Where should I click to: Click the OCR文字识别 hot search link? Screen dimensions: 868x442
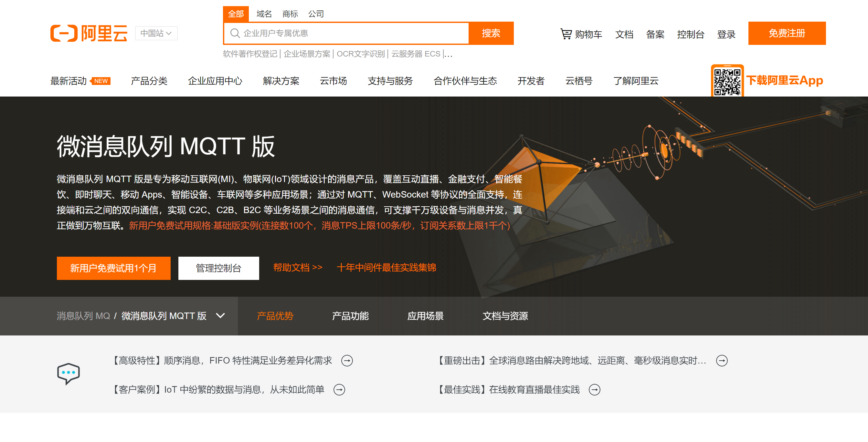tap(361, 54)
